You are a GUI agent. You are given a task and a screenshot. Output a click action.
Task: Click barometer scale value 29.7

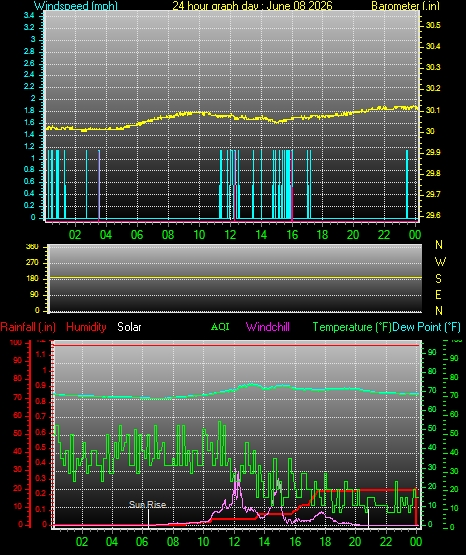click(433, 194)
